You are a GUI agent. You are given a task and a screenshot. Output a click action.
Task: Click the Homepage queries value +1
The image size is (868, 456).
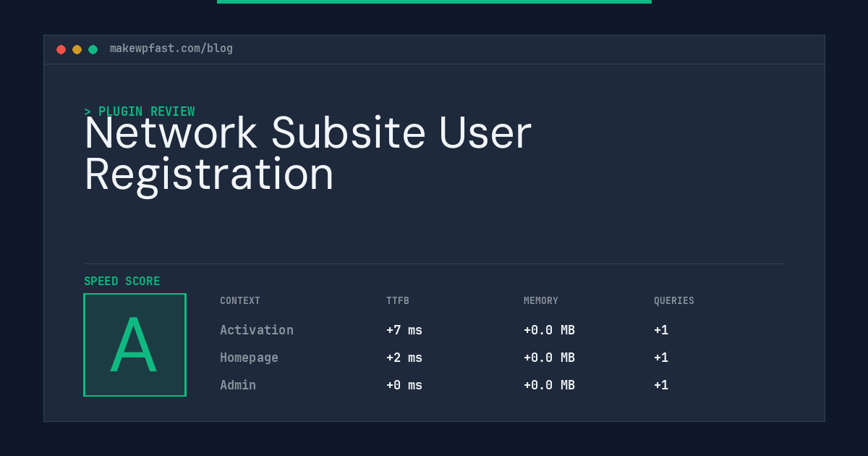click(x=661, y=358)
